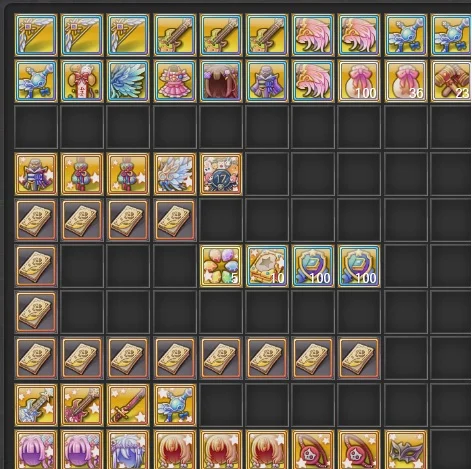Image resolution: width=472 pixels, height=469 pixels.
Task: Select the pink ribbon bag stack of 36
Action: coord(406,81)
